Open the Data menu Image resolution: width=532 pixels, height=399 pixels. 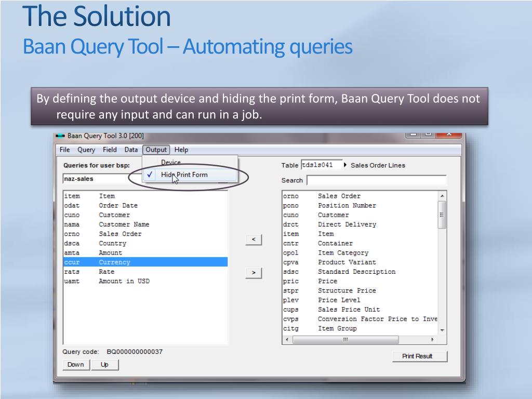(131, 150)
